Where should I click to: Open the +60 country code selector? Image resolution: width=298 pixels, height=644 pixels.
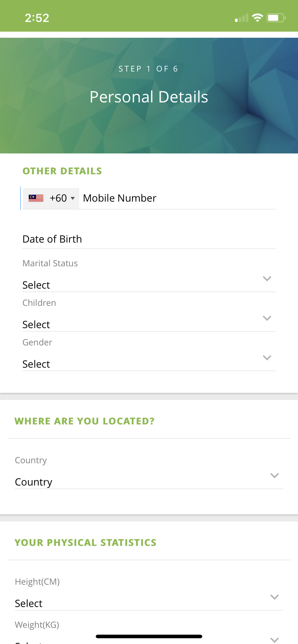(62, 198)
